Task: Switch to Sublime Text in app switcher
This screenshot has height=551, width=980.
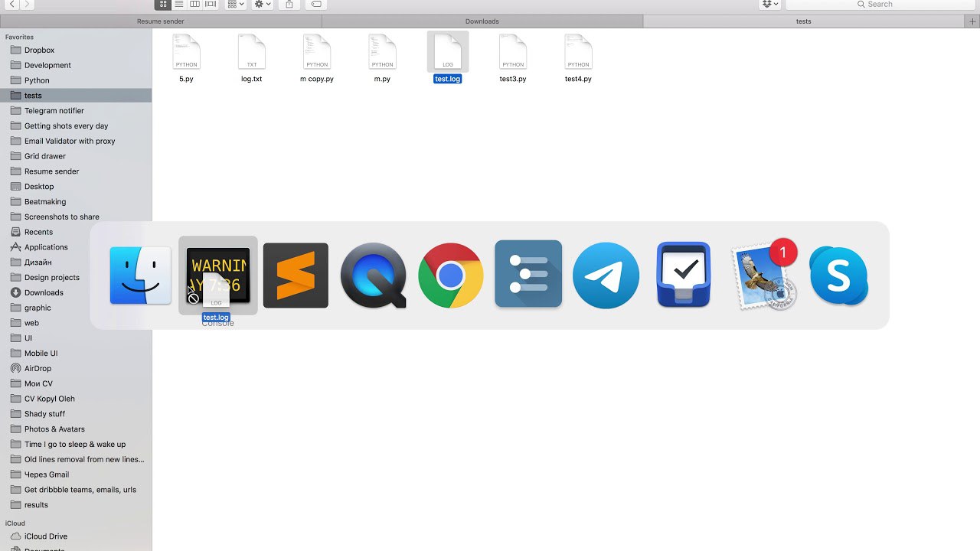Action: pyautogui.click(x=296, y=275)
